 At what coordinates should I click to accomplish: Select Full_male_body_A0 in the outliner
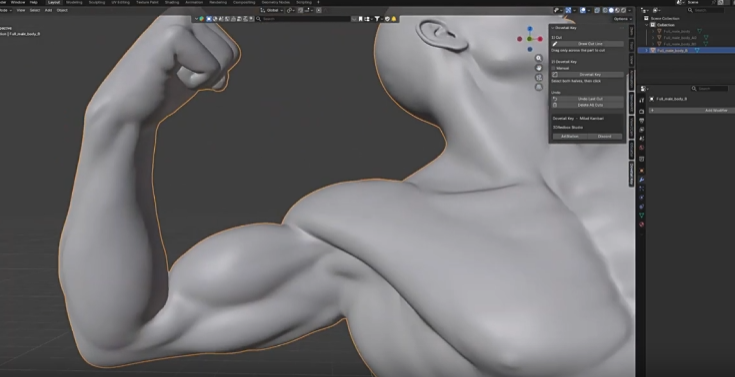[680, 38]
